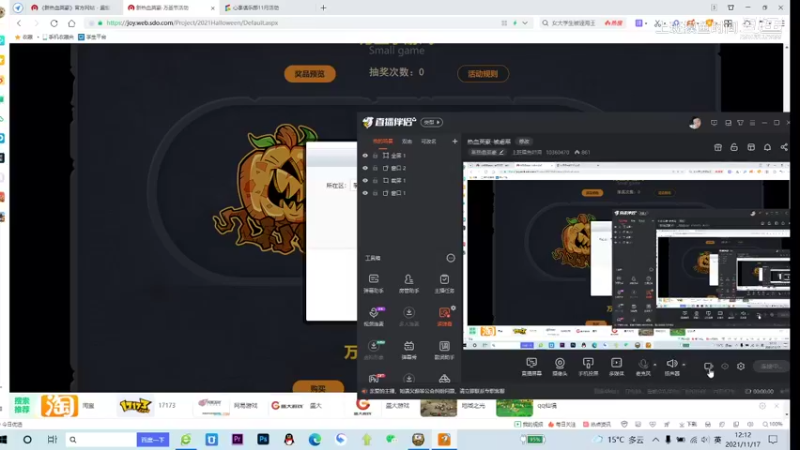
Task: Add 摄像头 camera source
Action: click(560, 366)
